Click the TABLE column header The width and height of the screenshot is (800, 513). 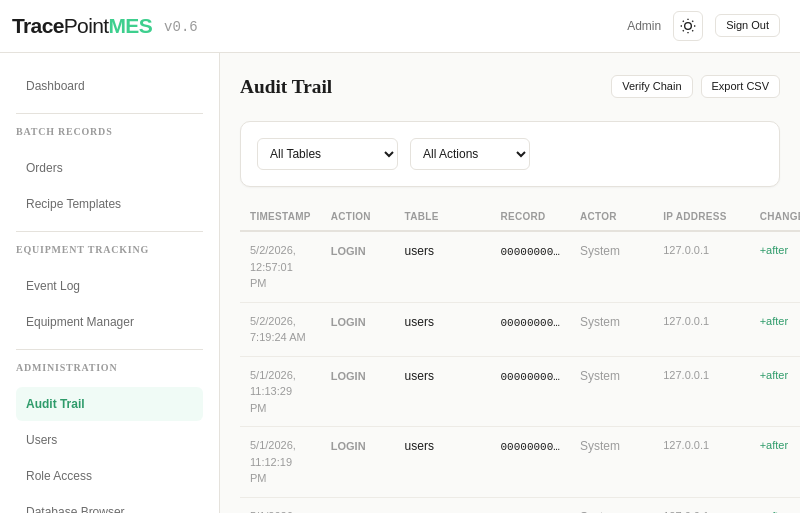pos(421,216)
